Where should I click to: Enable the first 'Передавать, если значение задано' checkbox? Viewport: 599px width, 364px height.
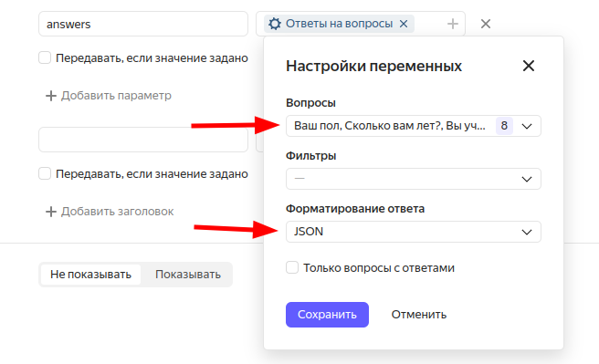point(45,58)
